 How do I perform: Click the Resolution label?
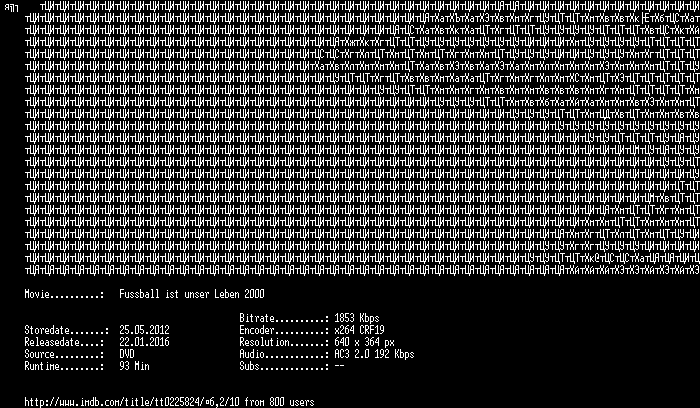(284, 342)
